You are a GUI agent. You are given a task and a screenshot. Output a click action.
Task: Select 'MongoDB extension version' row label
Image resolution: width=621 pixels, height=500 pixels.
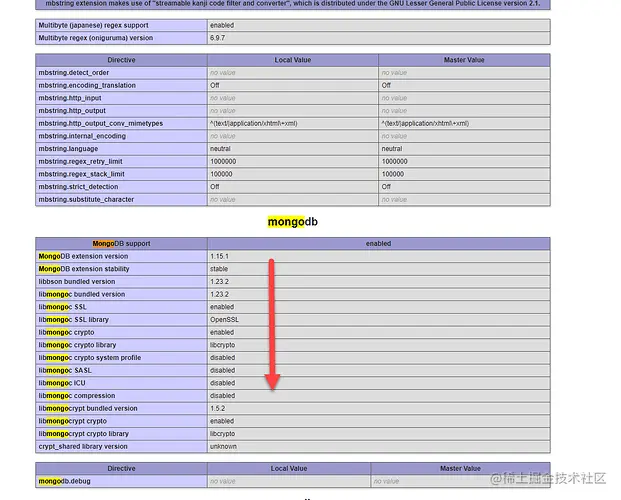pyautogui.click(x=83, y=256)
